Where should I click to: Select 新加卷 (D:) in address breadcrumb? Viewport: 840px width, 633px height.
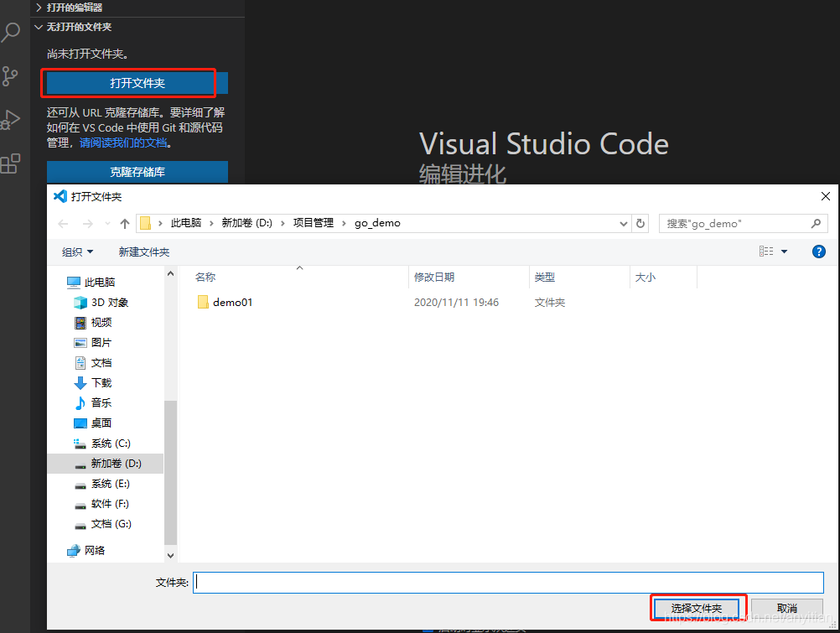tap(247, 223)
